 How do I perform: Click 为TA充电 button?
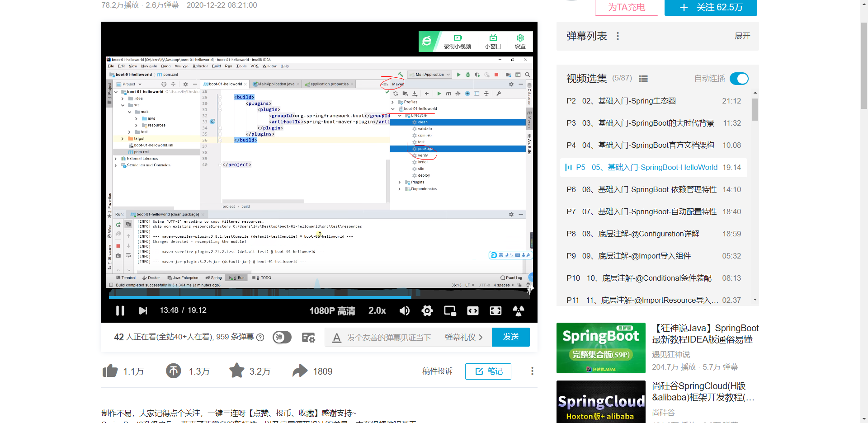627,7
